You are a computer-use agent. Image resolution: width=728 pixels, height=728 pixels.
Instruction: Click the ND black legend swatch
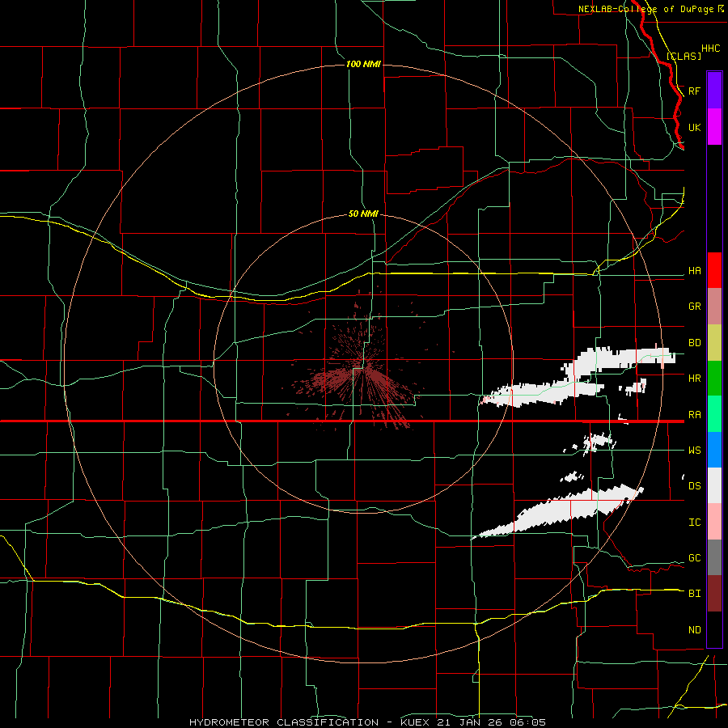pos(714,629)
